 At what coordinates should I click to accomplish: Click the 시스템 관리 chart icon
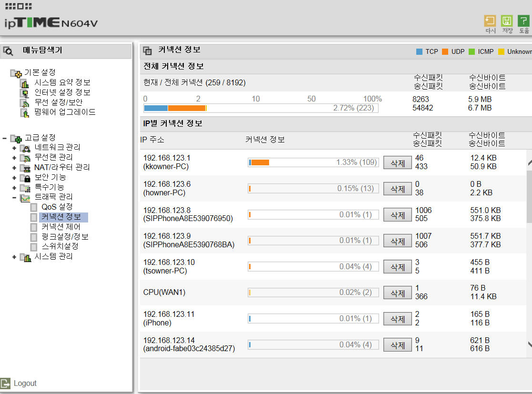tap(25, 258)
